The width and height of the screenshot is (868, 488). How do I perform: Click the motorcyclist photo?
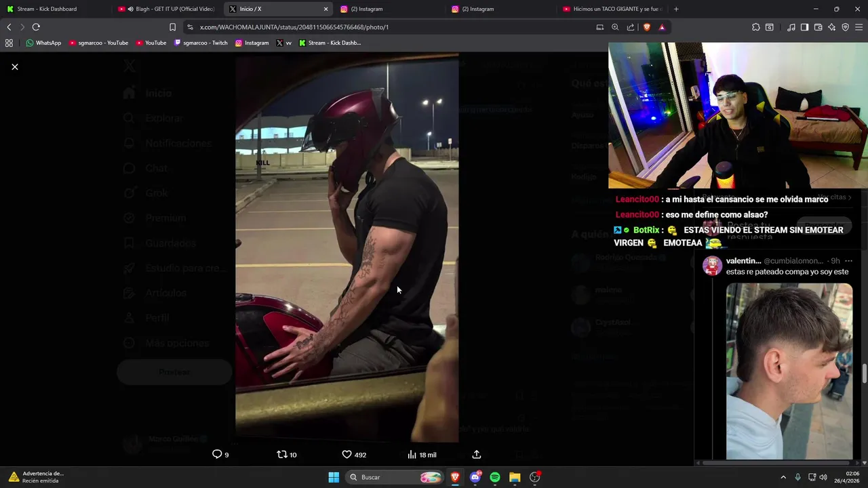click(x=347, y=247)
